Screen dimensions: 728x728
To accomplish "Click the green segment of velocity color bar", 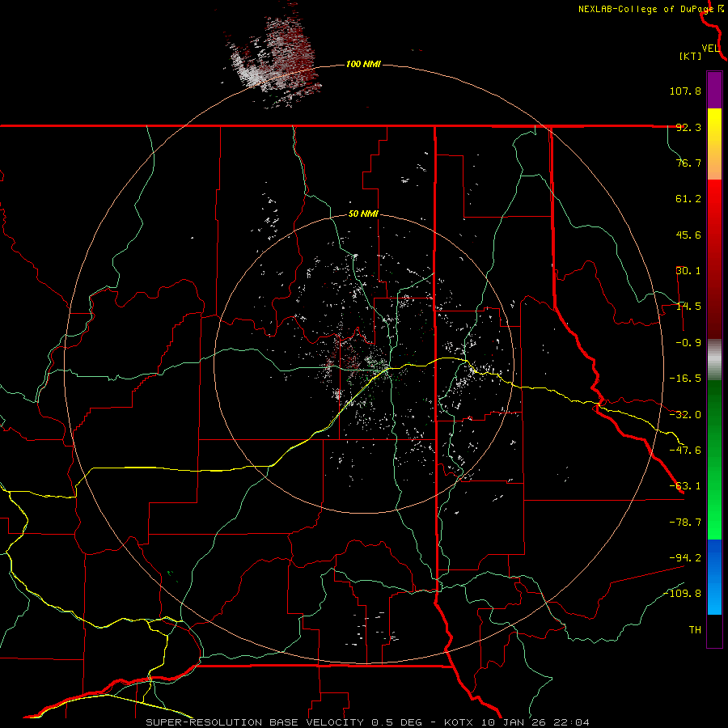I will click(714, 459).
